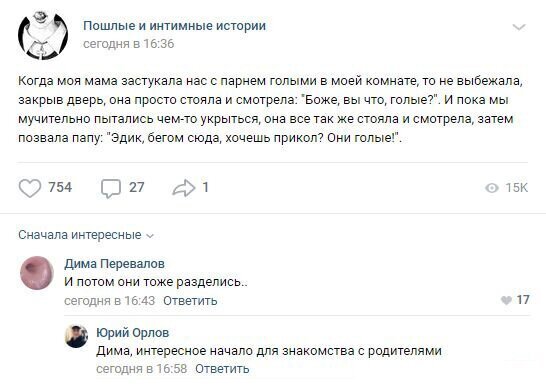This screenshot has height=390, width=546.
Task: Open Дима Перевалов's profile name link
Action: coord(114,264)
